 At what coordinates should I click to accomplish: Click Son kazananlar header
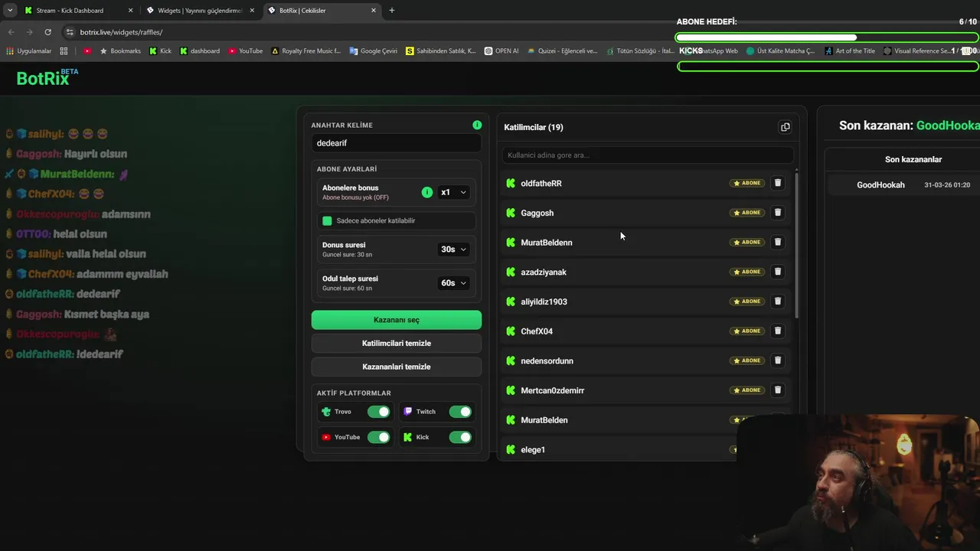click(913, 159)
